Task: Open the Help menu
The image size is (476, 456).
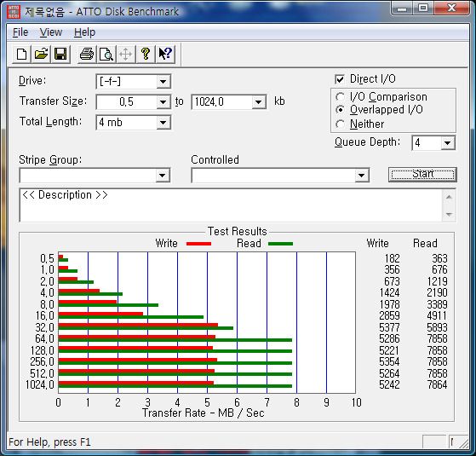Action: pyautogui.click(x=84, y=32)
